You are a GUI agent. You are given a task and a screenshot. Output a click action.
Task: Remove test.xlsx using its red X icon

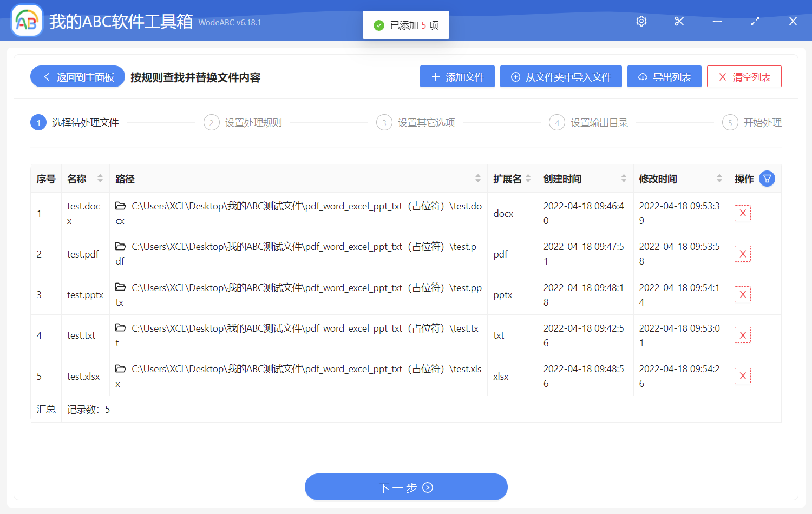[x=742, y=375]
